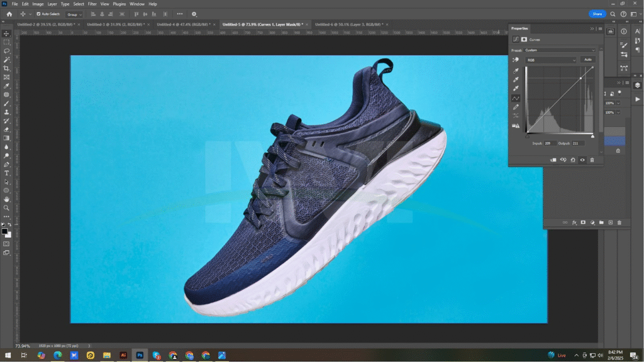Enable edit points to modify the curve
Image resolution: width=644 pixels, height=362 pixels.
click(x=516, y=98)
